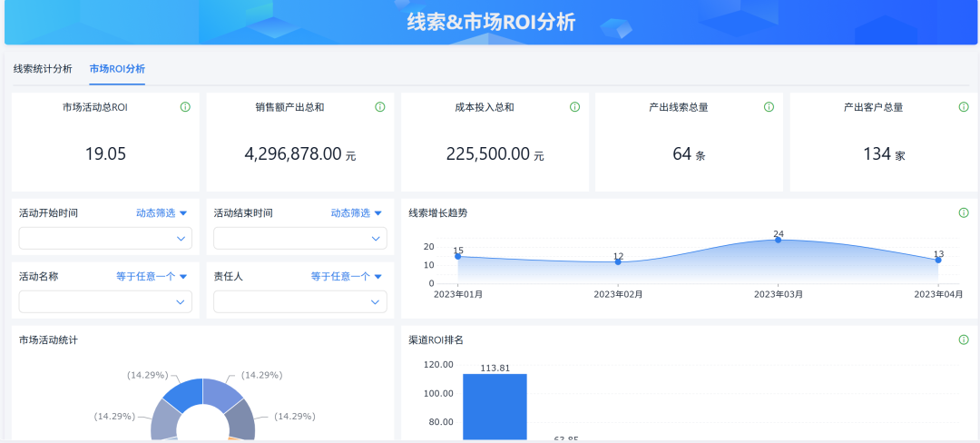Click the 2023年02月 data point labeled 12

618,261
